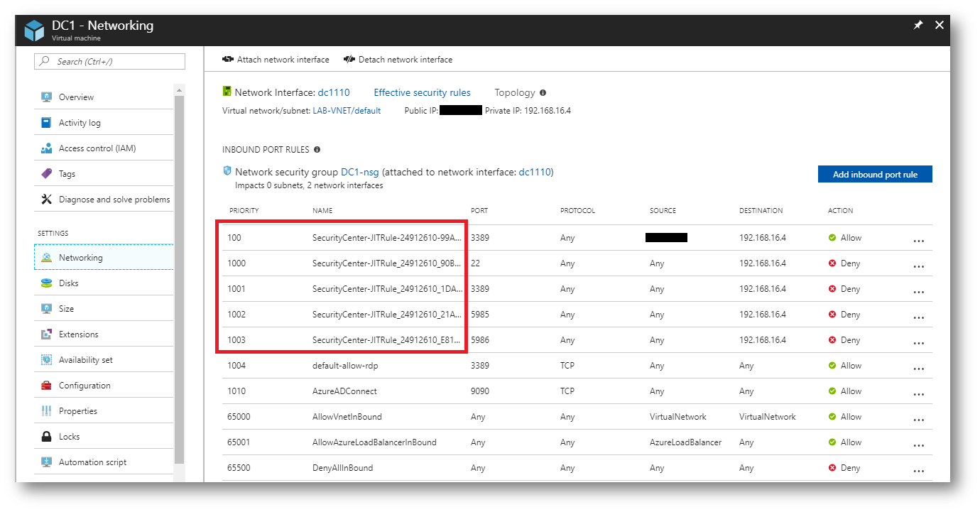Open ellipsis menu for DenyAllInBound rule
Screen dimensions: 980x512
[x=919, y=471]
